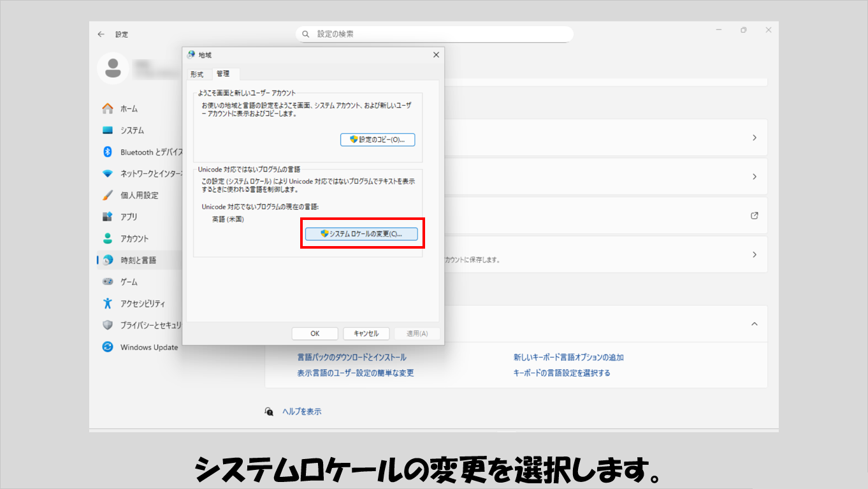Collapse the related links section chevron

754,324
